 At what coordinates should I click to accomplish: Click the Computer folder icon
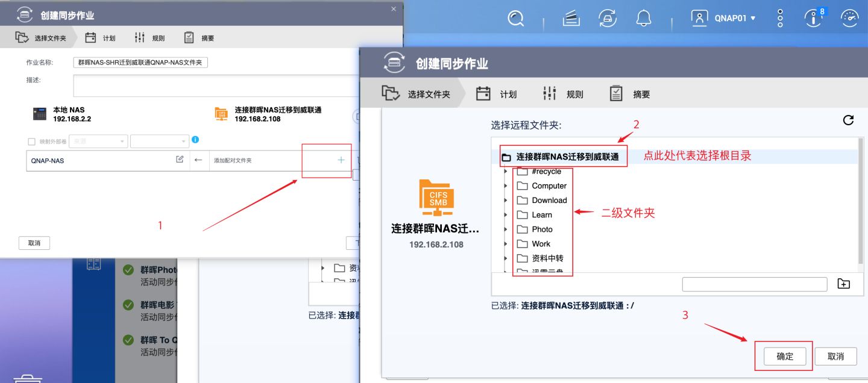522,185
